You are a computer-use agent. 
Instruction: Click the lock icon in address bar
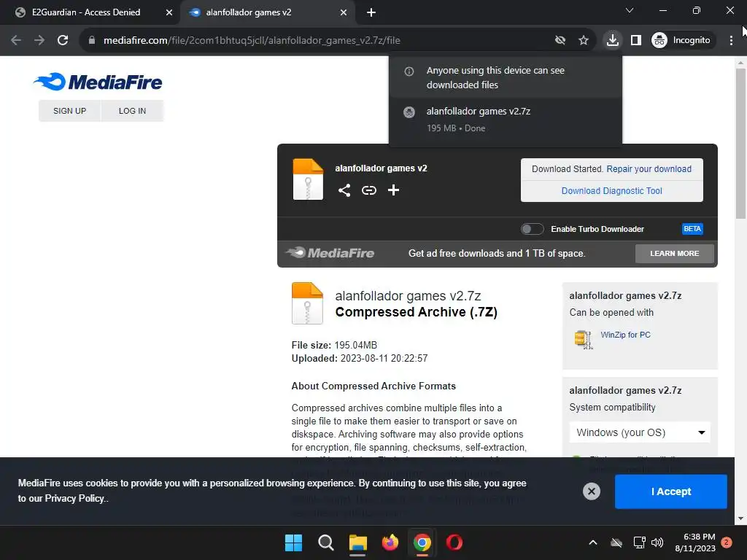(x=92, y=41)
